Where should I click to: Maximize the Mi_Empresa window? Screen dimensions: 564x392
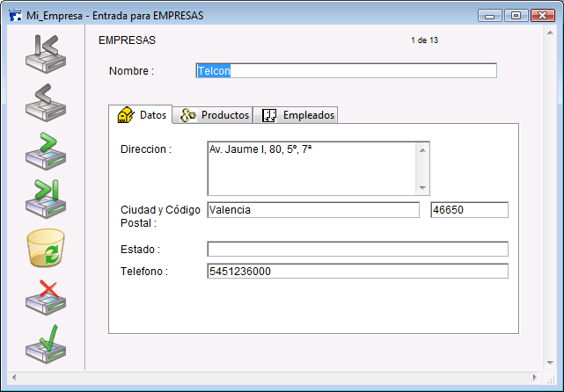click(516, 16)
